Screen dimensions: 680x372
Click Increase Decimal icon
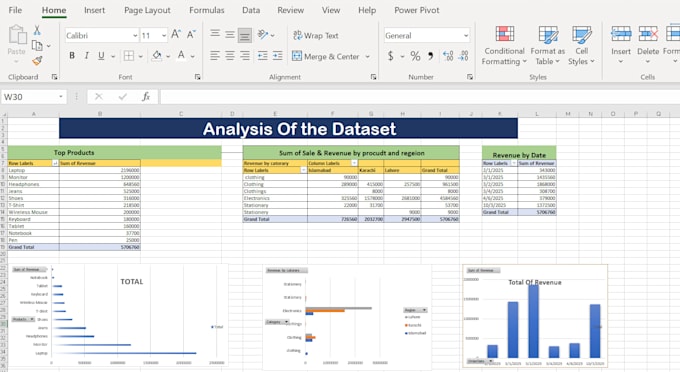(x=448, y=56)
